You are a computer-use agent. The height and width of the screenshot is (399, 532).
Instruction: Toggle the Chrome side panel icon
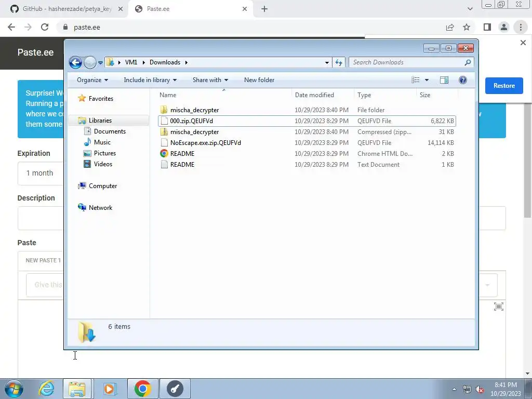[487, 27]
